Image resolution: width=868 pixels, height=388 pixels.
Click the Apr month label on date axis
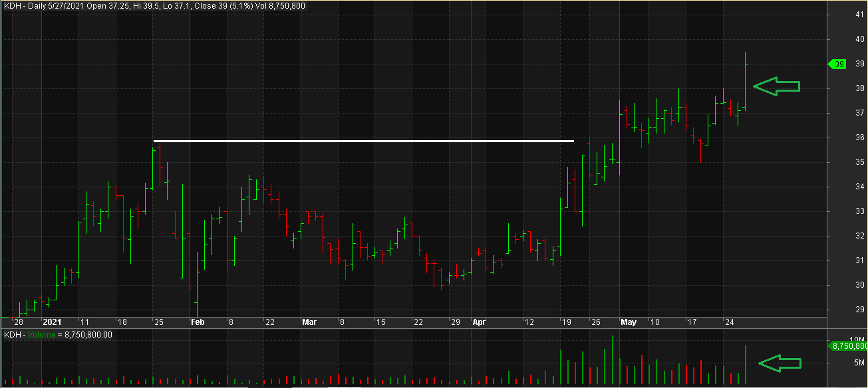pyautogui.click(x=479, y=322)
